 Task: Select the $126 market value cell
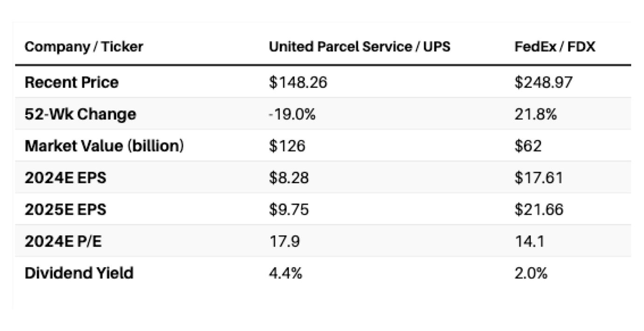[x=287, y=146]
